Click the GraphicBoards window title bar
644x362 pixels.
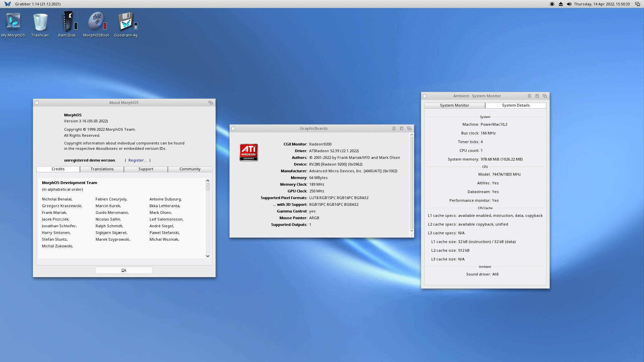[x=314, y=128]
